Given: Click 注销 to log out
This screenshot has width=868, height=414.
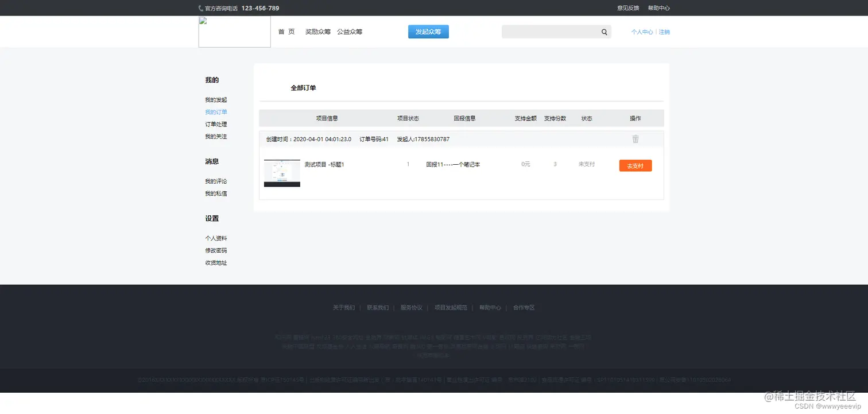Looking at the screenshot, I should tap(664, 32).
